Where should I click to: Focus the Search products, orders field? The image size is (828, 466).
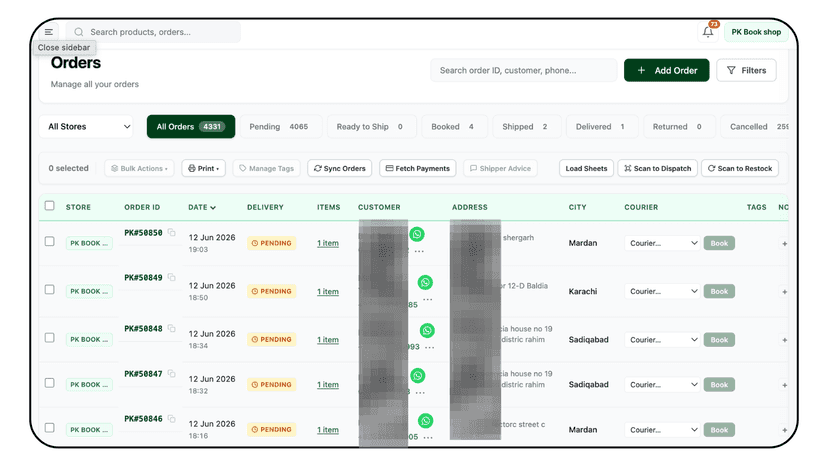point(153,32)
